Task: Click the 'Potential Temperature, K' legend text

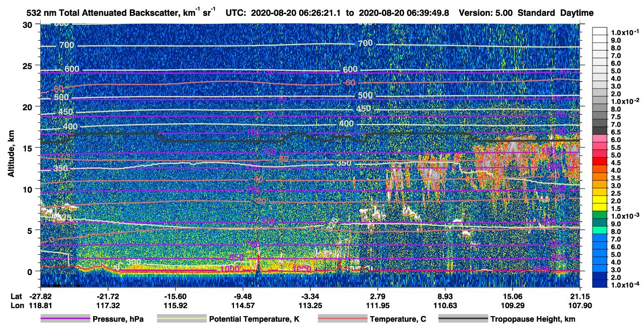Action: click(x=254, y=319)
